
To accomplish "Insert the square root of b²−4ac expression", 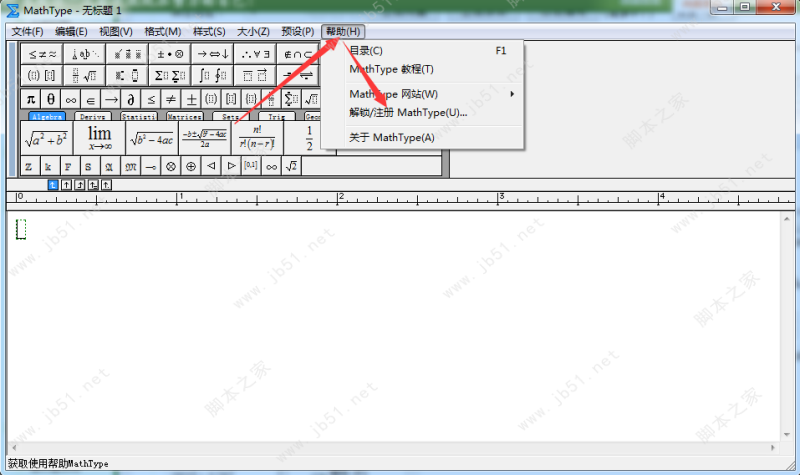I will pyautogui.click(x=152, y=138).
